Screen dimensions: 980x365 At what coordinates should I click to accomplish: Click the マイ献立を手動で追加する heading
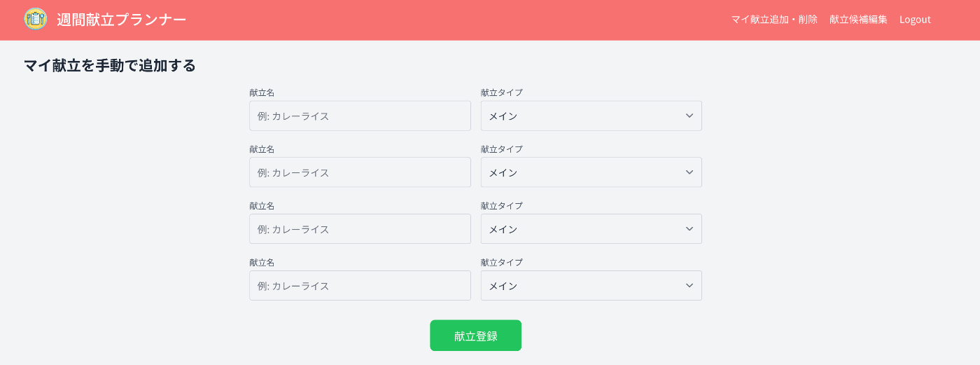(x=110, y=66)
